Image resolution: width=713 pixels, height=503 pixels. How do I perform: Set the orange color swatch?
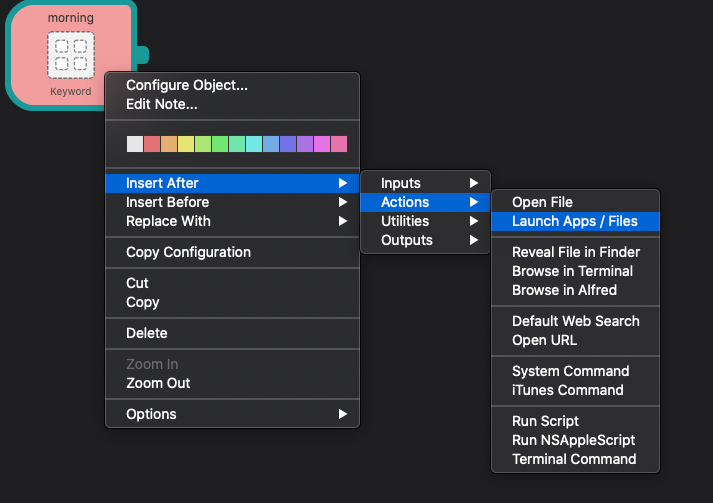[x=168, y=144]
